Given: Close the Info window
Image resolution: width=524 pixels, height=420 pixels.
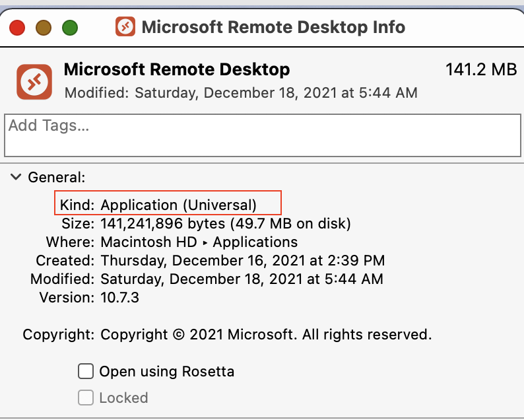Looking at the screenshot, I should pyautogui.click(x=17, y=28).
